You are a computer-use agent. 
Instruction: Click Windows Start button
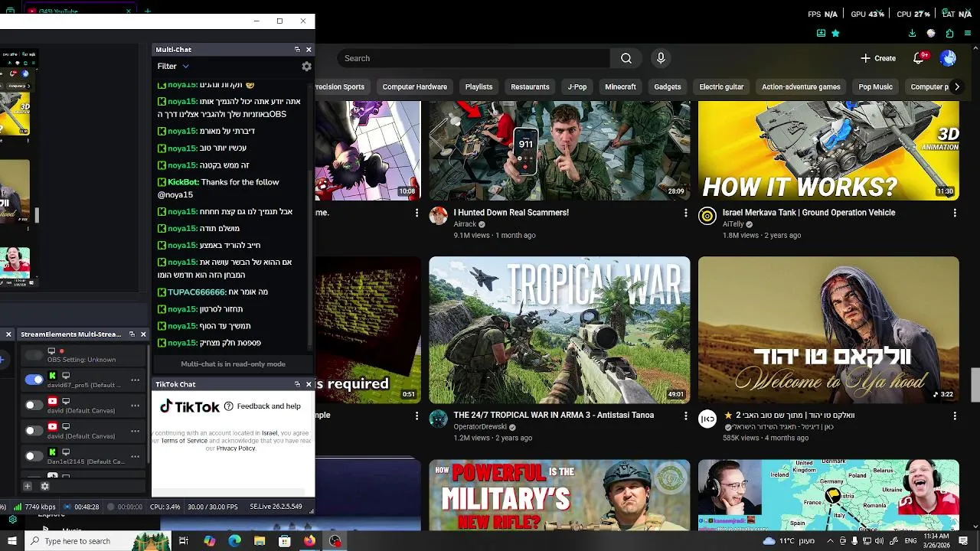tap(12, 541)
